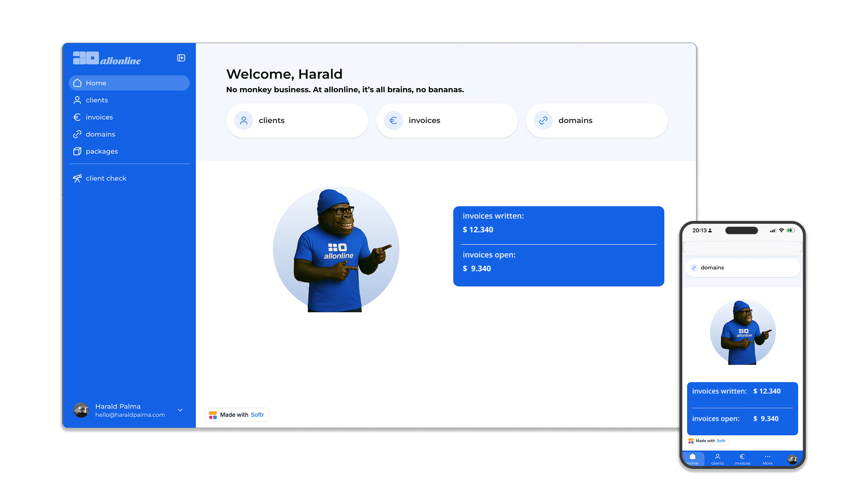Click the phone status bar Wi-Fi icon
The height and width of the screenshot is (504, 853).
point(781,230)
